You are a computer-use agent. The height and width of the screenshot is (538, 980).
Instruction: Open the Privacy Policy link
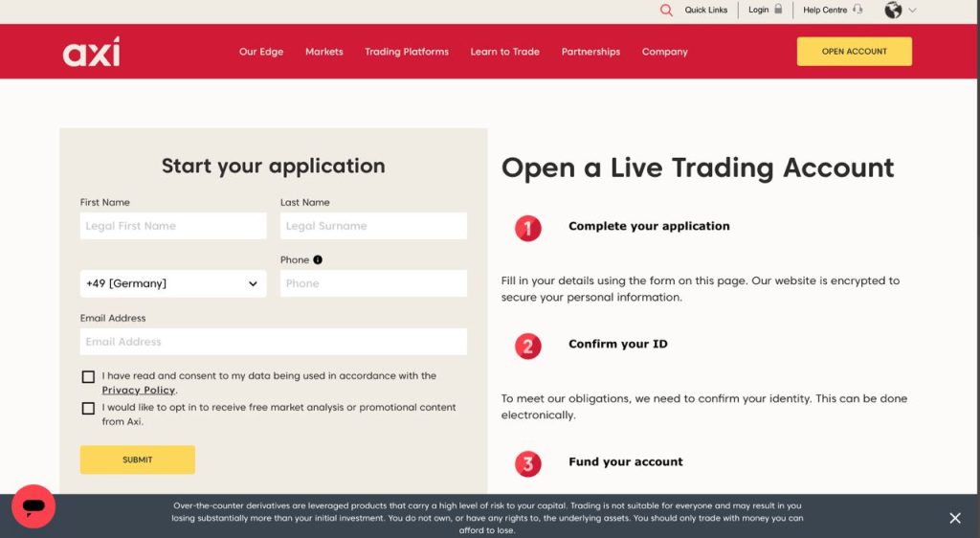[x=139, y=391]
